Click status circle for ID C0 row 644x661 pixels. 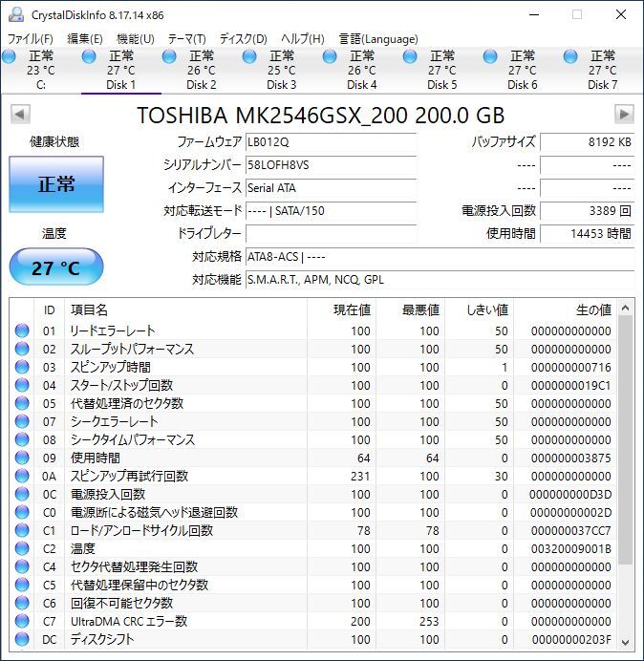click(x=22, y=512)
